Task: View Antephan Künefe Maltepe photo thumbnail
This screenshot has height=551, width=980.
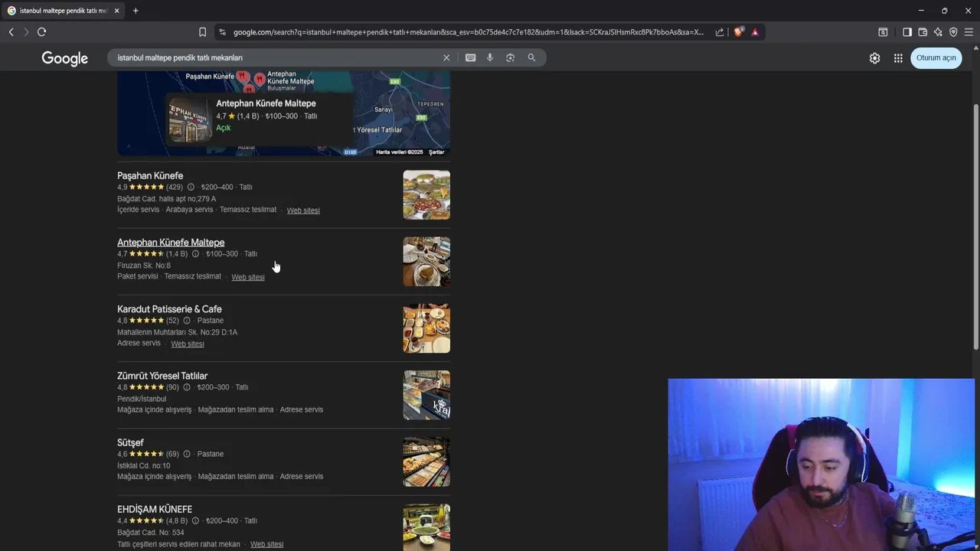Action: tap(426, 262)
